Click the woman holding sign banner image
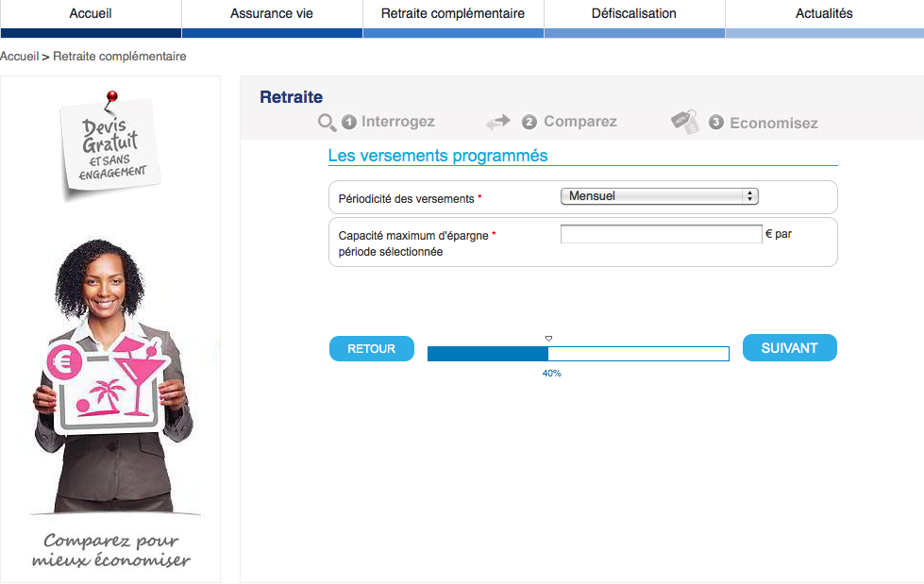This screenshot has width=924, height=584. point(112,377)
